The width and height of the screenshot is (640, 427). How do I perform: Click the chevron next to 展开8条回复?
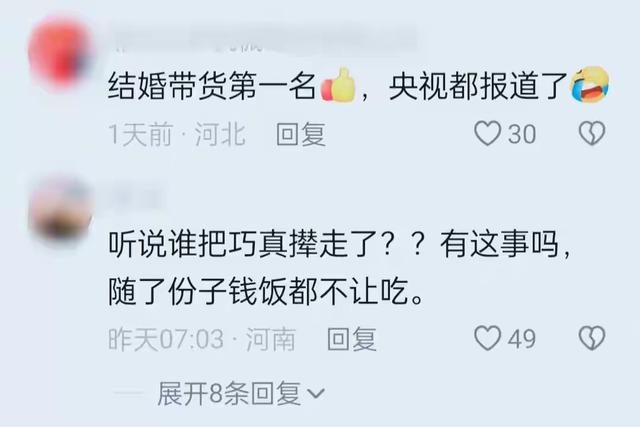coord(316,394)
